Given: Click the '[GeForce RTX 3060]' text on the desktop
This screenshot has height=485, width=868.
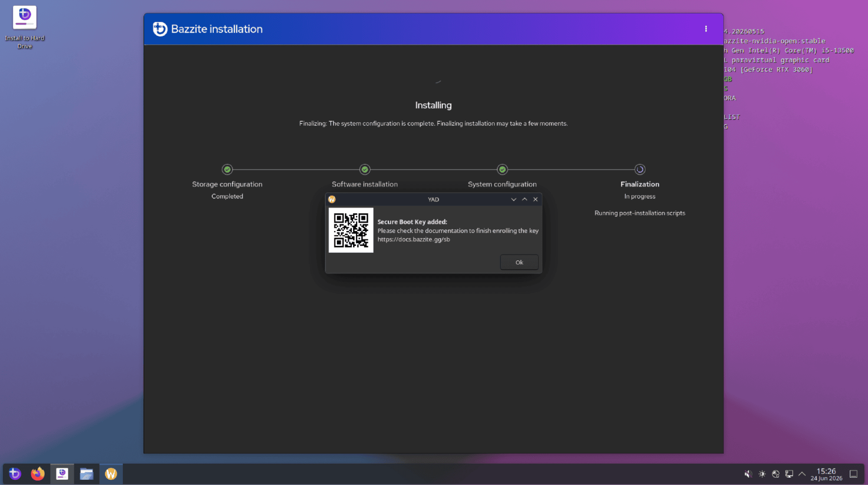Looking at the screenshot, I should click(x=776, y=69).
